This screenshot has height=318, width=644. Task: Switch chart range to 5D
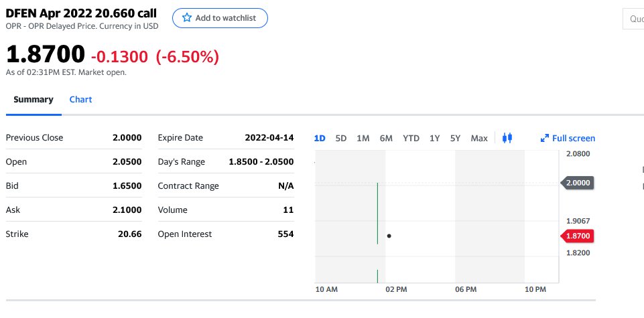point(341,139)
